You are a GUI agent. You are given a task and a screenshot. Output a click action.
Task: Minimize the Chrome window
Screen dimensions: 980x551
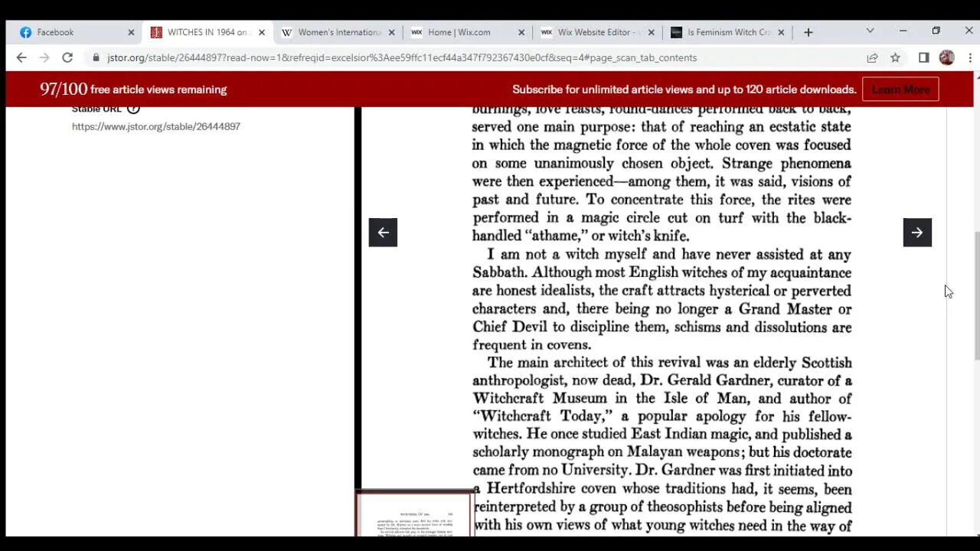[903, 31]
